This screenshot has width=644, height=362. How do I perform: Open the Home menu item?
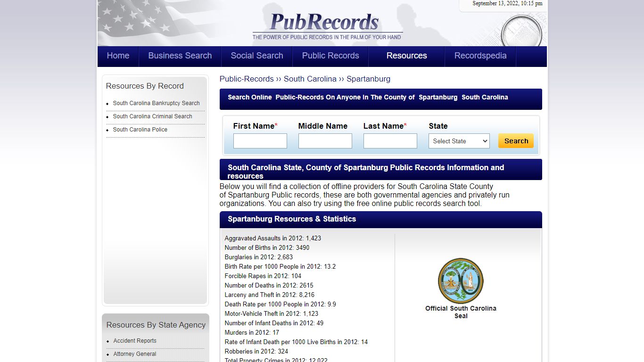pyautogui.click(x=118, y=56)
